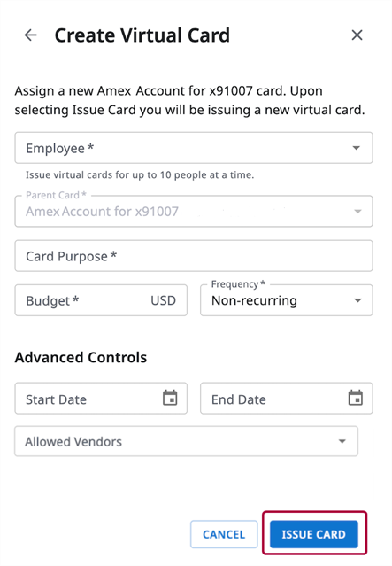Open the Employee selection dropdown

click(194, 148)
